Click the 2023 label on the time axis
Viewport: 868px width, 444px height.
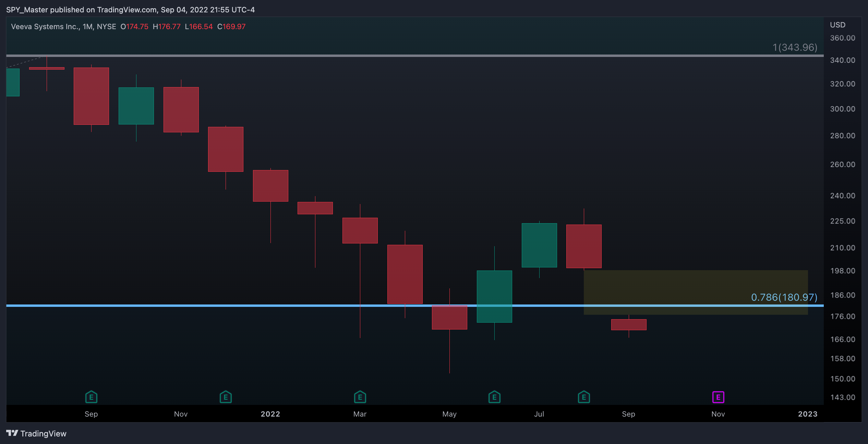808,414
